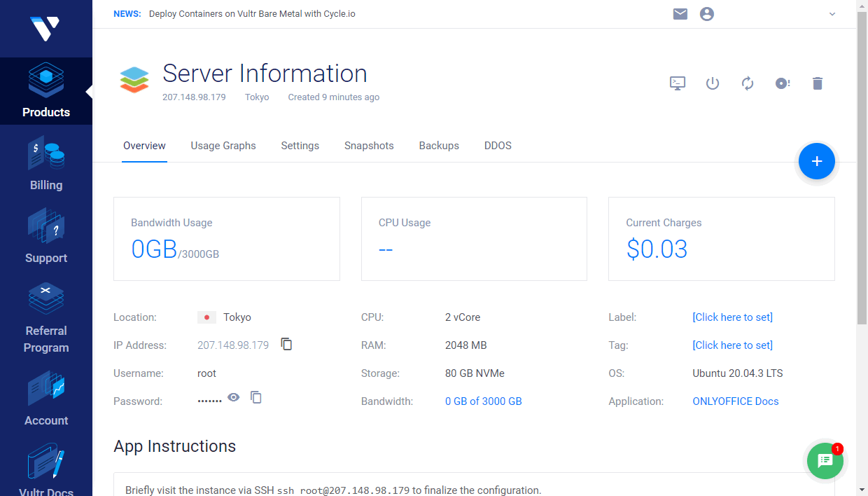Copy the root password using copy icon
Screen dimensions: 868x496
click(255, 397)
